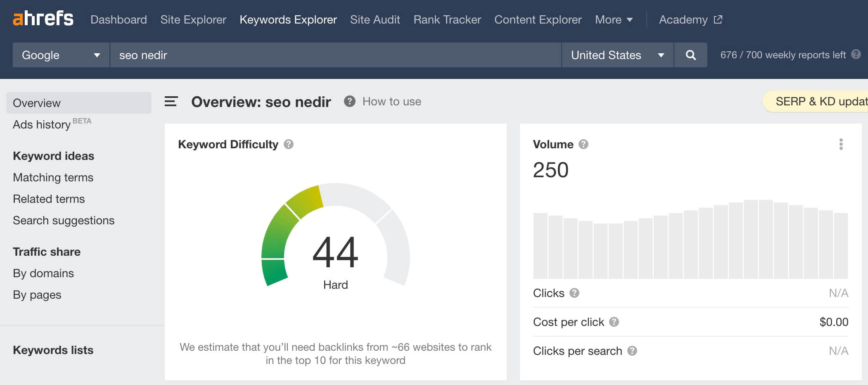
Task: Open Traffic share By domains
Action: click(x=43, y=273)
